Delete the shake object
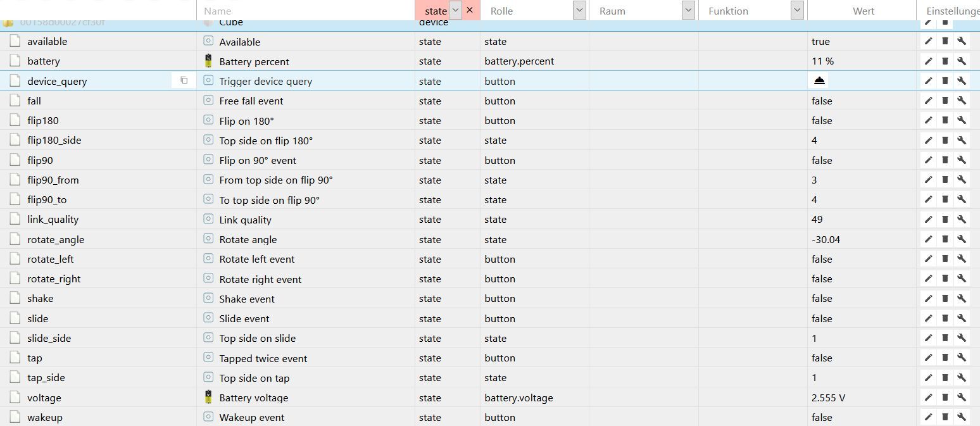 [x=945, y=298]
